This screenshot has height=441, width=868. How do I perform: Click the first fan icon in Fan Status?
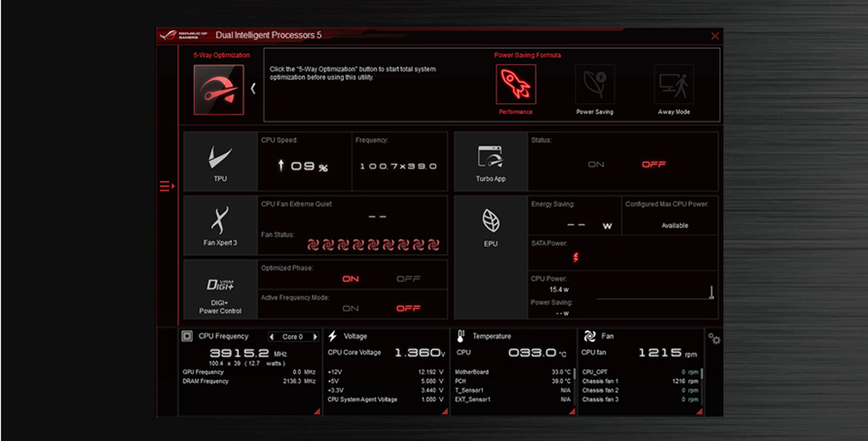coord(313,245)
